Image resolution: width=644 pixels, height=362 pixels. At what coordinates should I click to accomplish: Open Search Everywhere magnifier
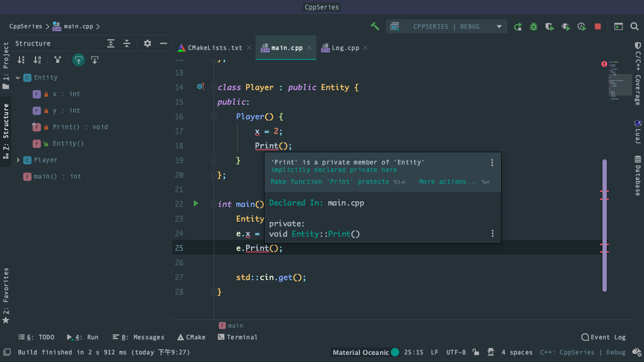(635, 26)
